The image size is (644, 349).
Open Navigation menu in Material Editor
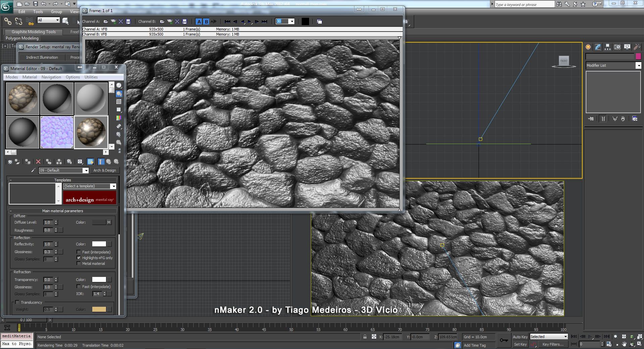pos(51,77)
